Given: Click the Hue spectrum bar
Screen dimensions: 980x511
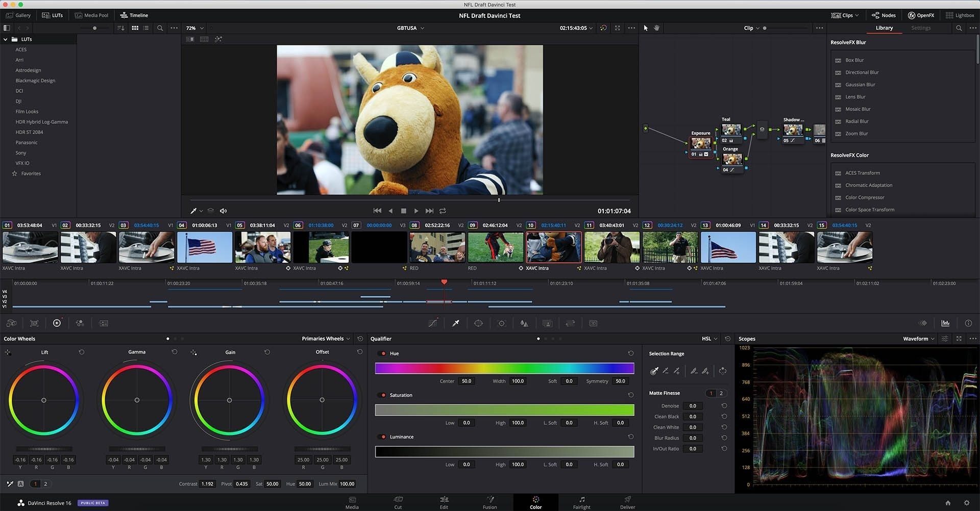Looking at the screenshot, I should pyautogui.click(x=504, y=368).
